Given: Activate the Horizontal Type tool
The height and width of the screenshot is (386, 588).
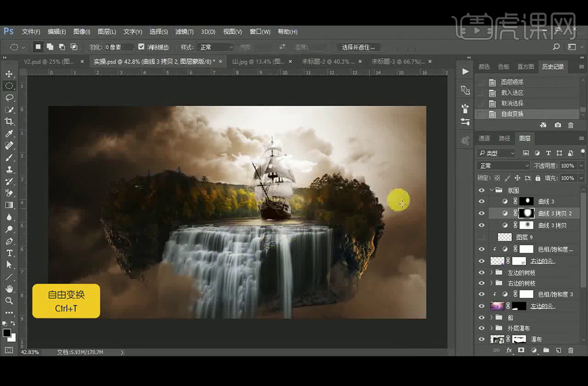Looking at the screenshot, I should point(9,253).
